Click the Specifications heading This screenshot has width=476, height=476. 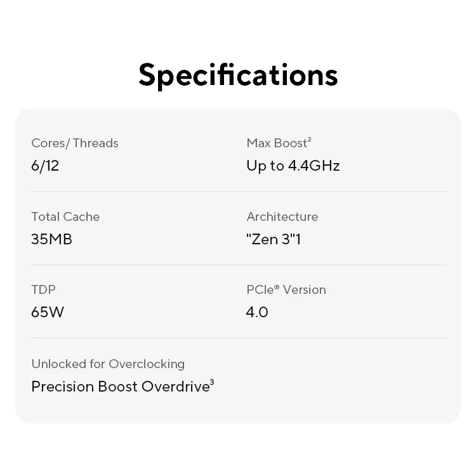coord(238,75)
